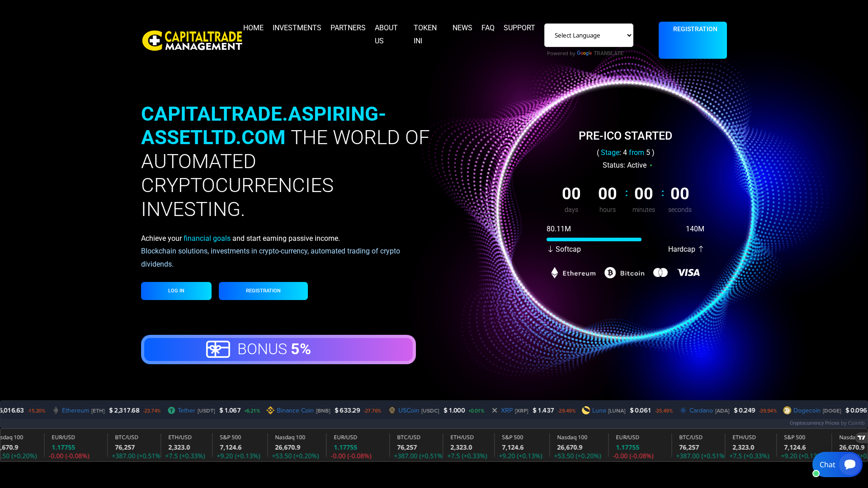Viewport: 868px width, 488px height.
Task: Click the Softcap to Hardcap progress bar
Action: 625,239
